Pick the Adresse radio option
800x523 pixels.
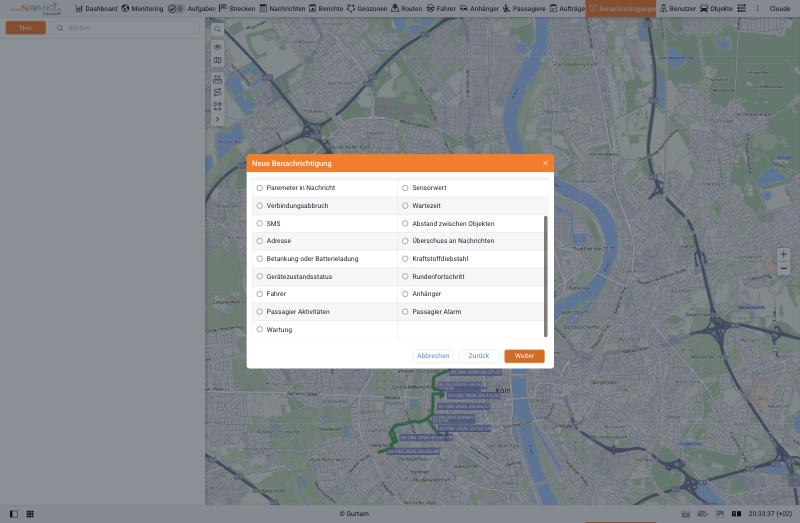click(x=260, y=241)
